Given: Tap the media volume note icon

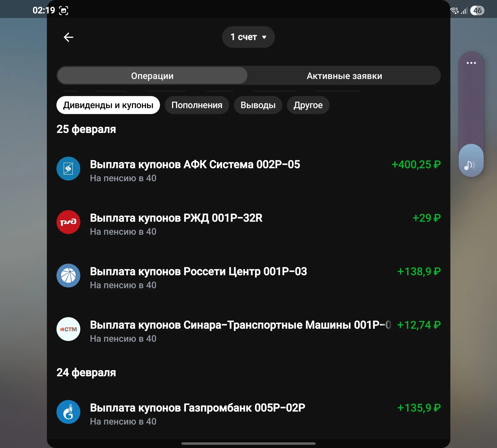Looking at the screenshot, I should [470, 165].
